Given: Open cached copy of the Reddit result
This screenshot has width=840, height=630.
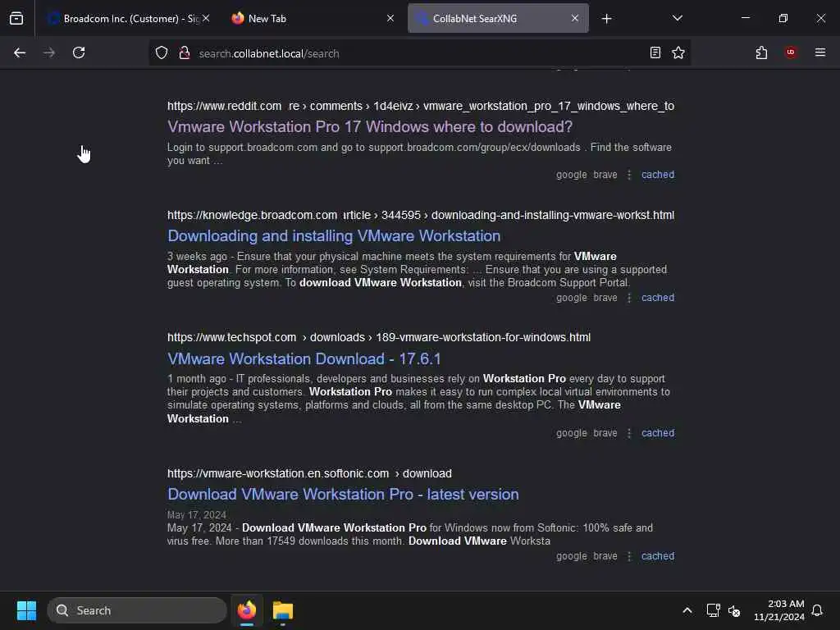Looking at the screenshot, I should [x=658, y=175].
